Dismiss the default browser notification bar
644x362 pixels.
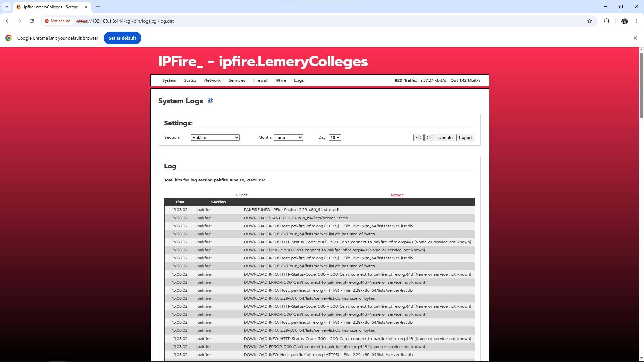pyautogui.click(x=635, y=38)
